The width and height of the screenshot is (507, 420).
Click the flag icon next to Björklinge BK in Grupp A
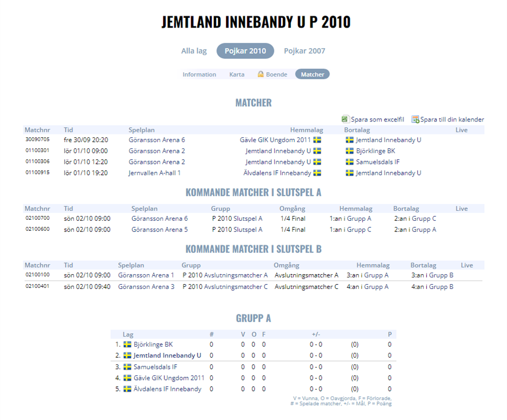pyautogui.click(x=127, y=344)
